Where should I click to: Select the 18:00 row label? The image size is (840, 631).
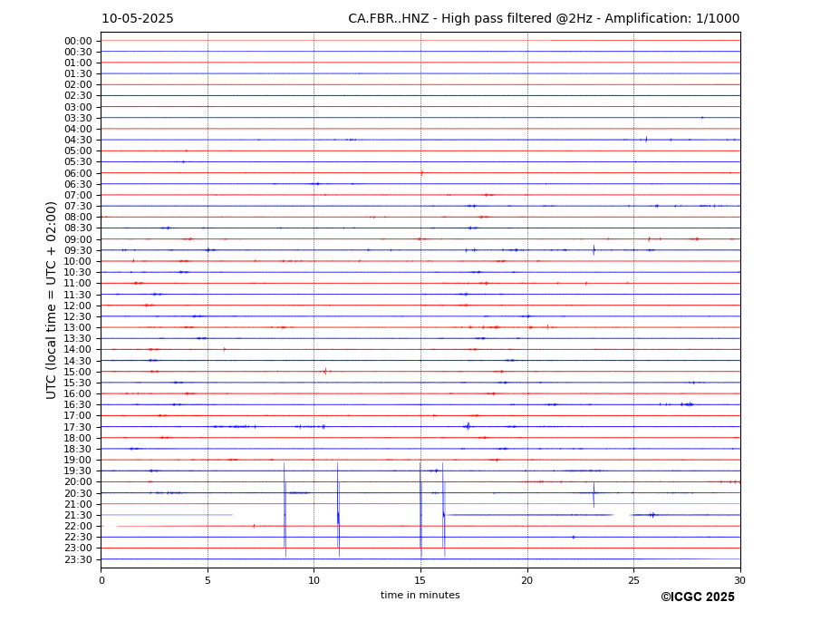[78, 438]
